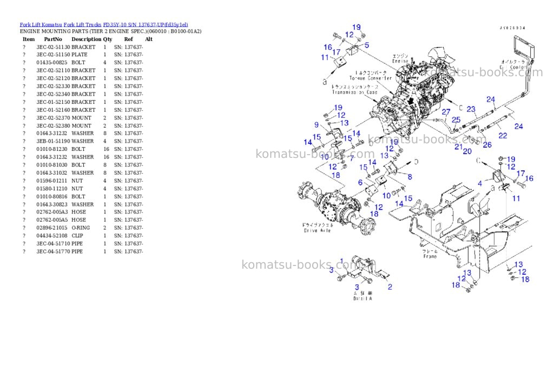Screen dimensions: 554x392
Task: Select HOSE part number 02762-005A5
Action: click(52, 220)
